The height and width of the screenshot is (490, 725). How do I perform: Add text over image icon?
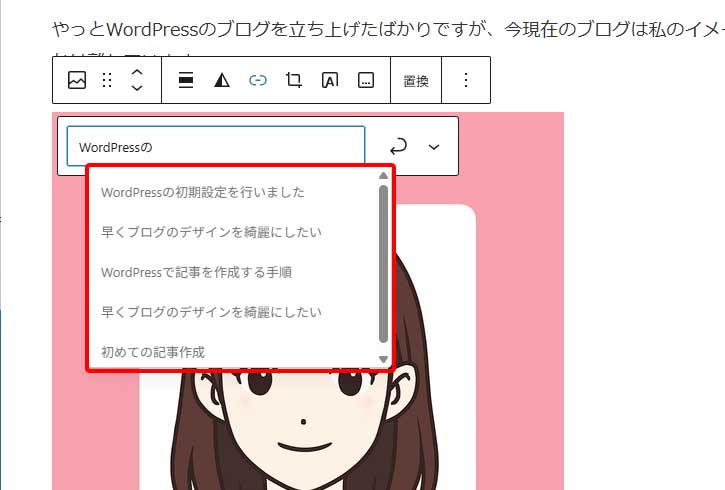(x=330, y=80)
